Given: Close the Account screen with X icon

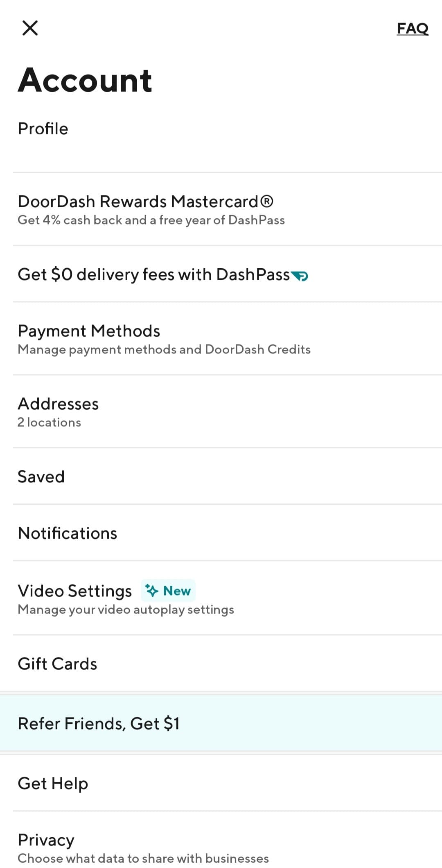Looking at the screenshot, I should point(30,28).
